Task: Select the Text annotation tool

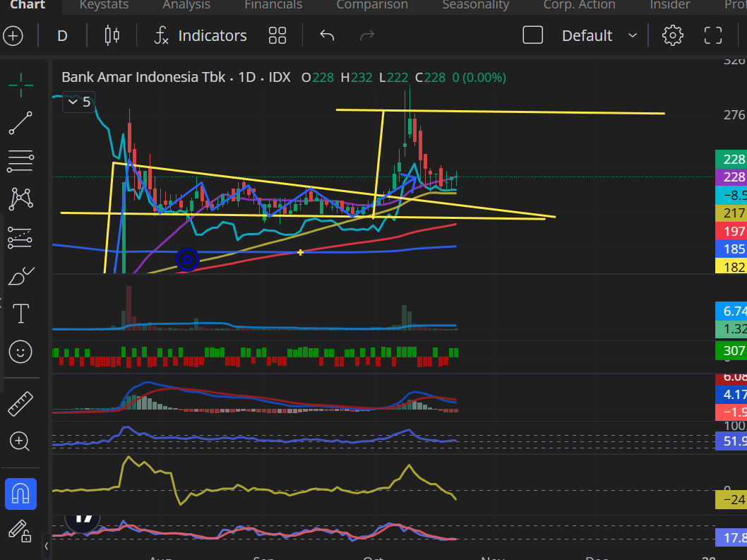Action: [20, 314]
